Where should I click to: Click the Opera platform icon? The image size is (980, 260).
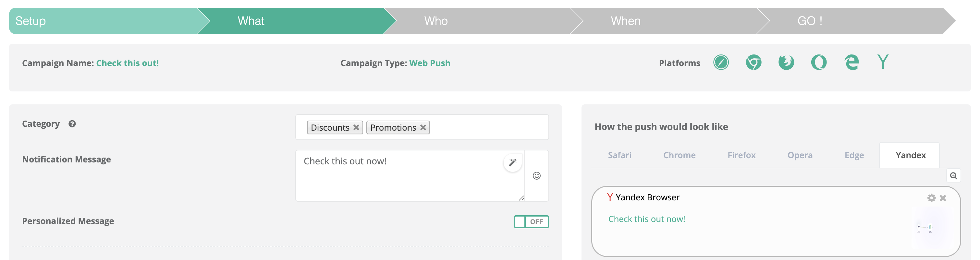819,62
